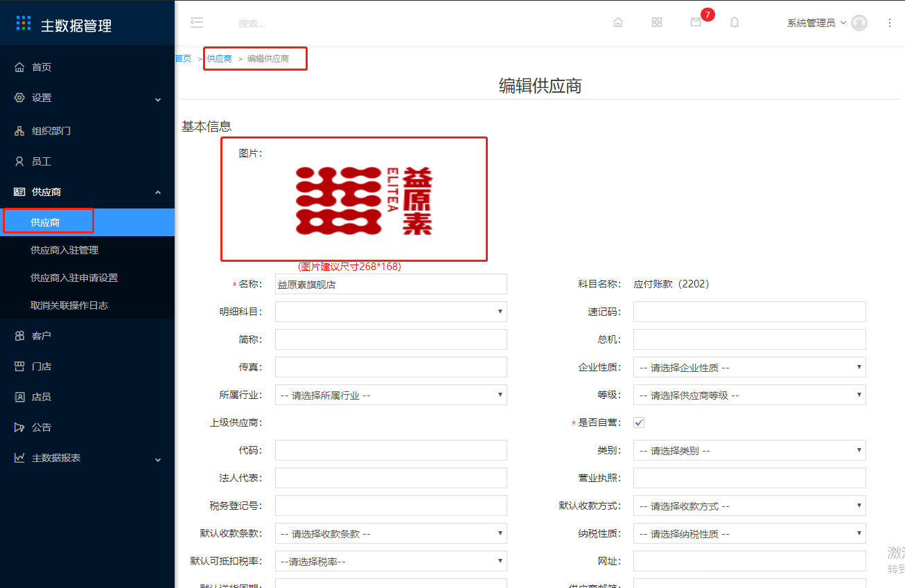Toggle the 是否自营 checkbox

tap(639, 422)
